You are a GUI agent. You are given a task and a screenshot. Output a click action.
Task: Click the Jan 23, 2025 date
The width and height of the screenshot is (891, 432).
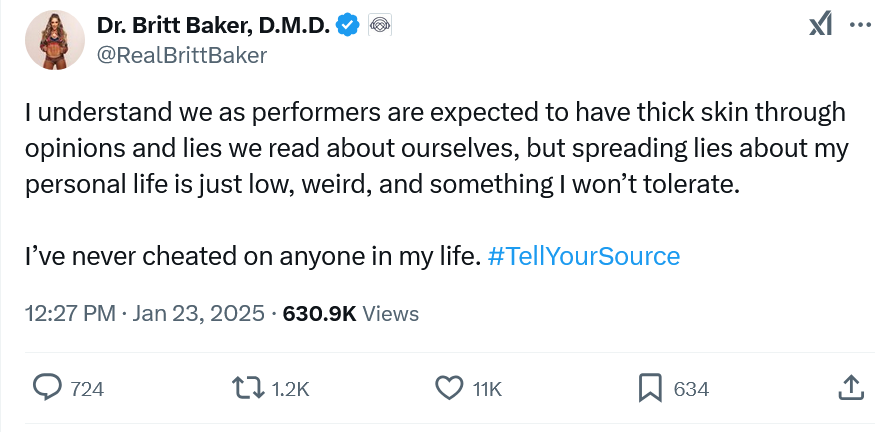tap(198, 314)
